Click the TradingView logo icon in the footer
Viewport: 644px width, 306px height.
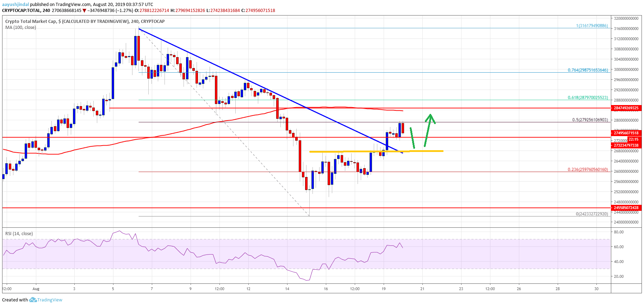coord(33,300)
